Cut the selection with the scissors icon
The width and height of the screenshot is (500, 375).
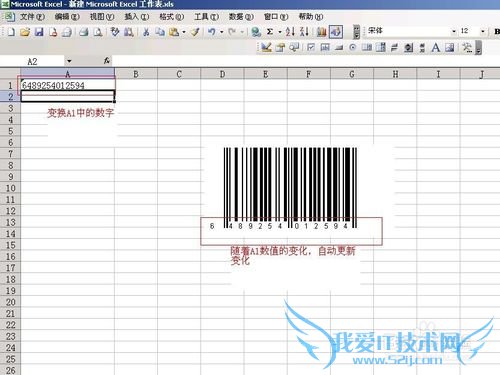click(146, 32)
